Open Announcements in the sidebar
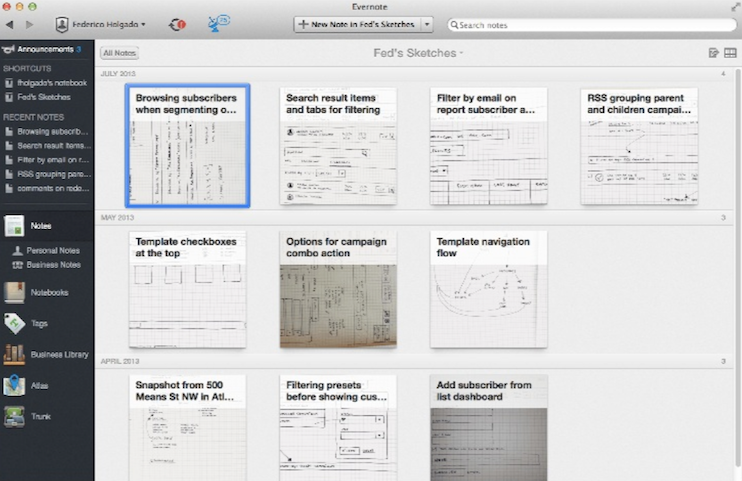The image size is (742, 481). click(46, 49)
